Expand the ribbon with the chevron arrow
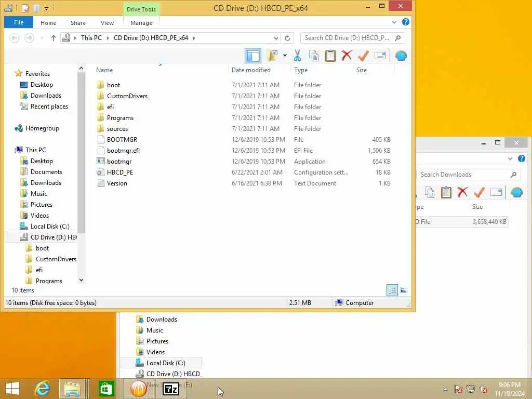This screenshot has height=399, width=532. tap(394, 22)
